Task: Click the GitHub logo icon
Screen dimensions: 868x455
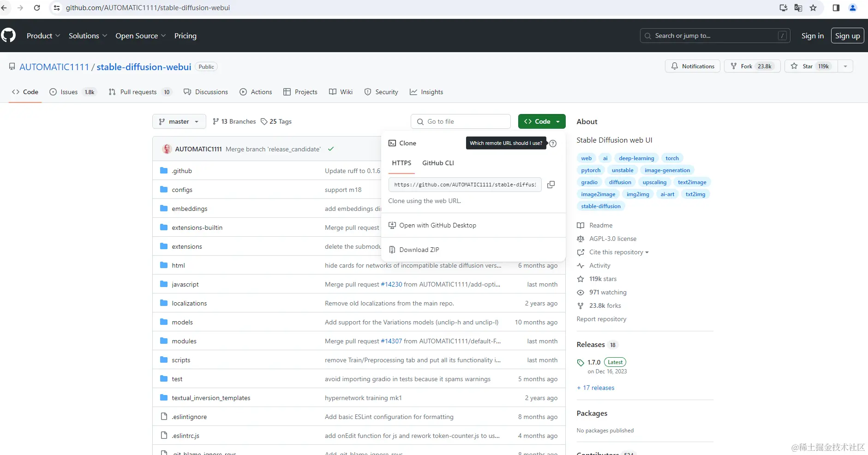Action: point(8,36)
